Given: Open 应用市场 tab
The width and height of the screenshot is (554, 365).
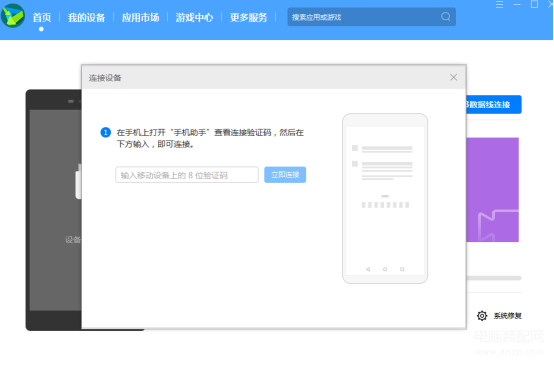Looking at the screenshot, I should pyautogui.click(x=140, y=17).
